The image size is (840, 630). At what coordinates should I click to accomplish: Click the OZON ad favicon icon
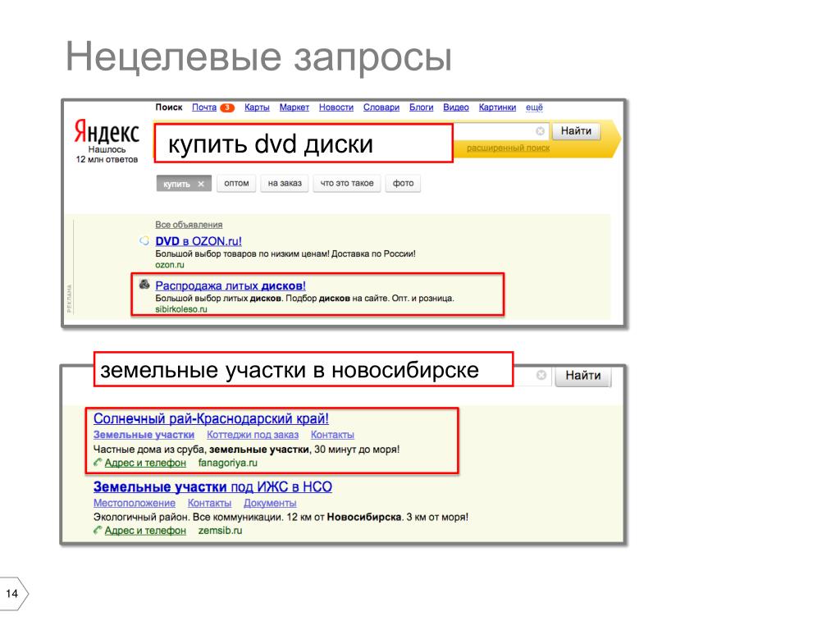click(144, 240)
